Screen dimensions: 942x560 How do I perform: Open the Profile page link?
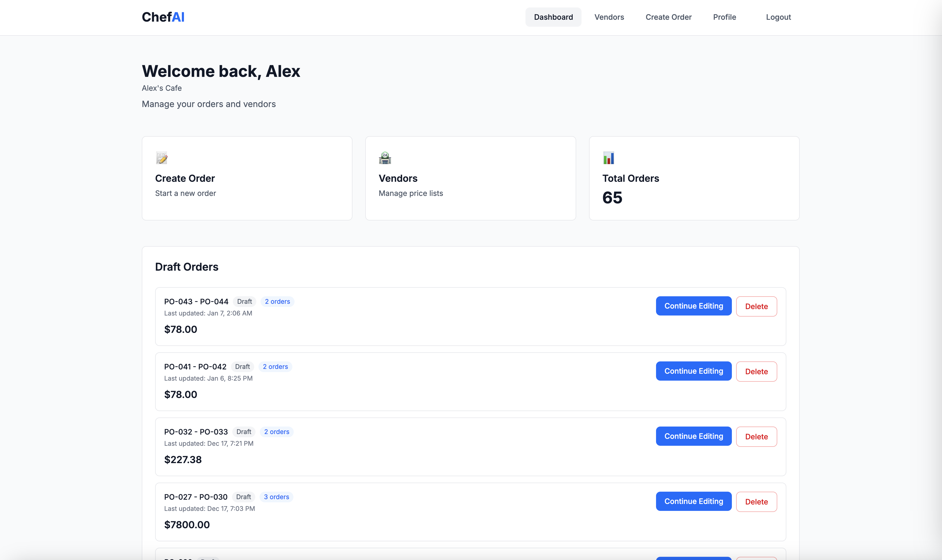[724, 17]
